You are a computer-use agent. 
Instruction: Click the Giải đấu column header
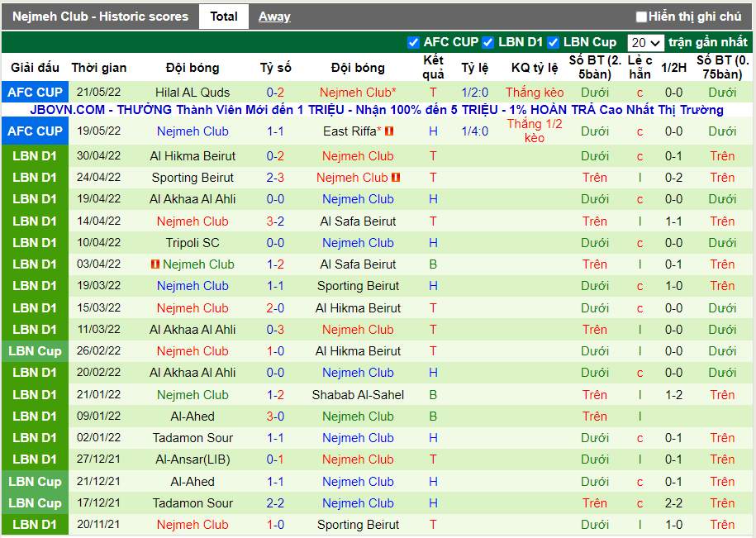coord(36,68)
